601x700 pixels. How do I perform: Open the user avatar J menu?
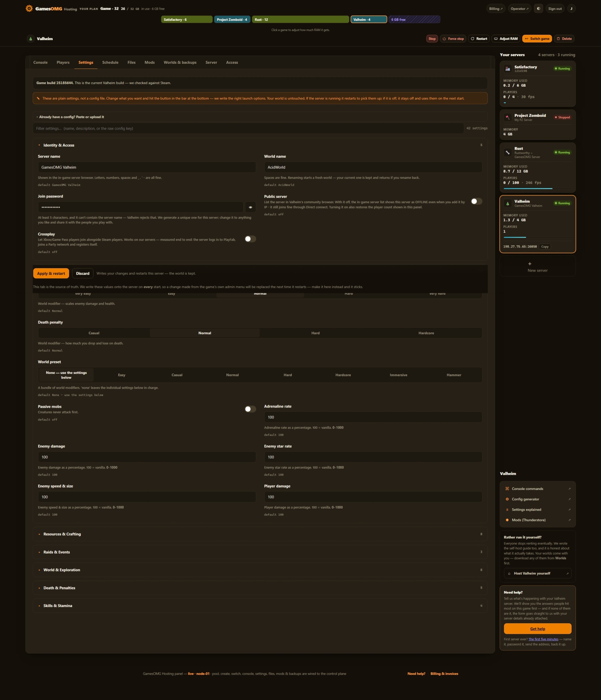tap(571, 9)
